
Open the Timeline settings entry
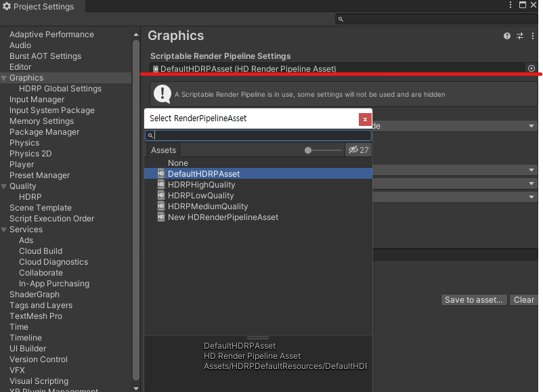pos(26,338)
